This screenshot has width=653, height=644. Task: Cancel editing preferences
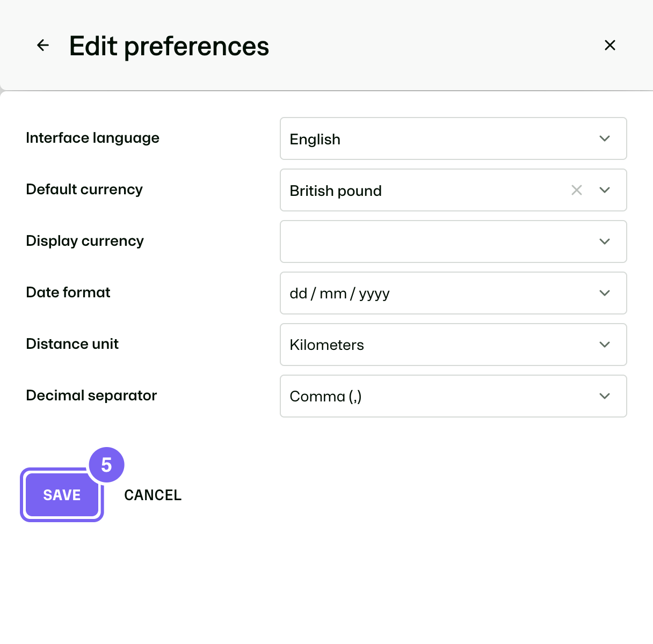pyautogui.click(x=153, y=495)
